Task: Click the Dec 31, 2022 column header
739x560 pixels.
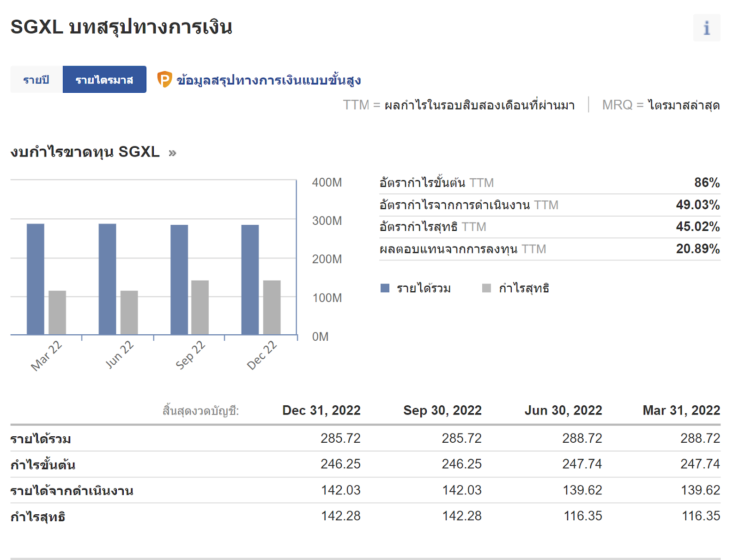Action: (x=321, y=410)
